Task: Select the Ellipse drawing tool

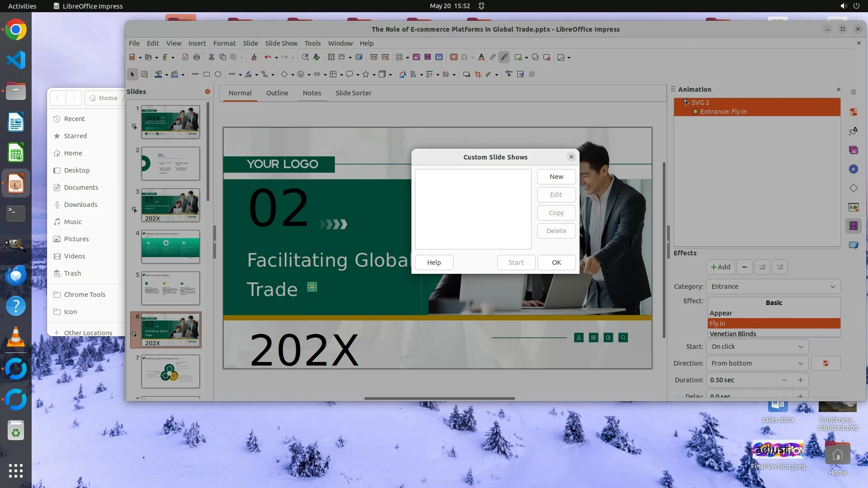Action: [x=218, y=75]
